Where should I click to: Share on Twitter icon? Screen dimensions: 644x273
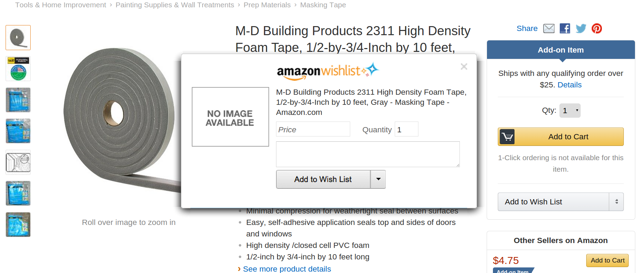(581, 29)
